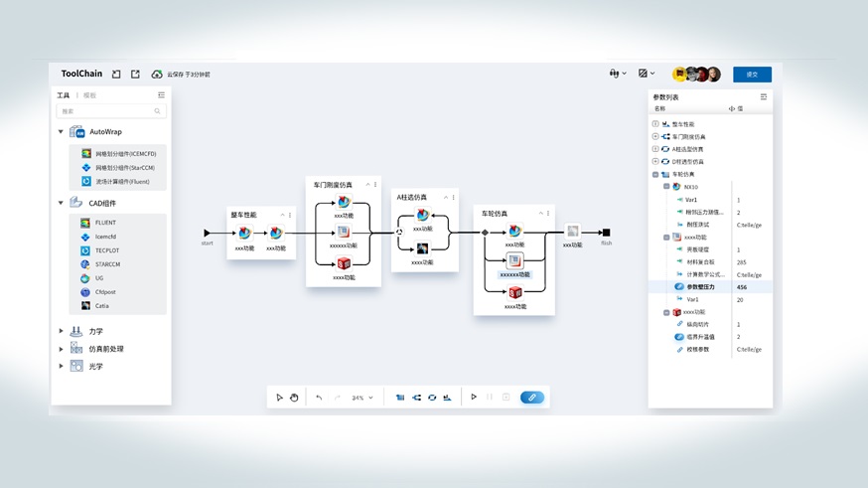Select the FLUENT component in CAD组件
Image resolution: width=868 pixels, height=488 pixels.
pos(105,223)
